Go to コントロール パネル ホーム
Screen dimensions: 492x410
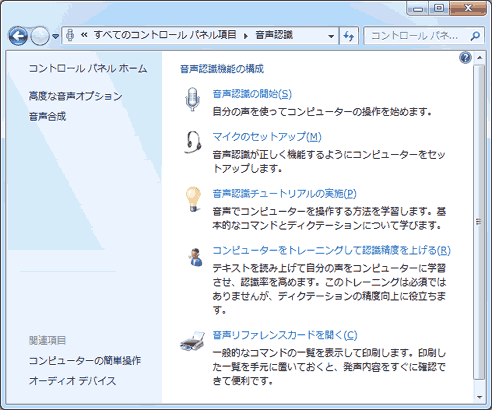point(88,68)
